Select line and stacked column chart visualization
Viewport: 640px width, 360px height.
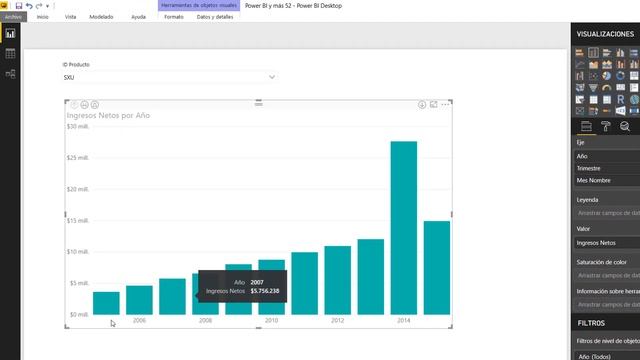(x=620, y=64)
